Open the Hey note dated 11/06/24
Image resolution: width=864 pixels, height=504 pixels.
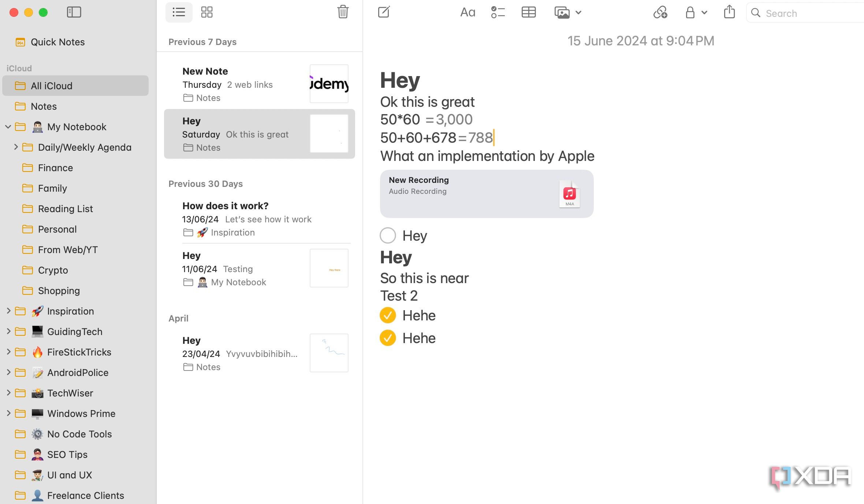tap(260, 268)
